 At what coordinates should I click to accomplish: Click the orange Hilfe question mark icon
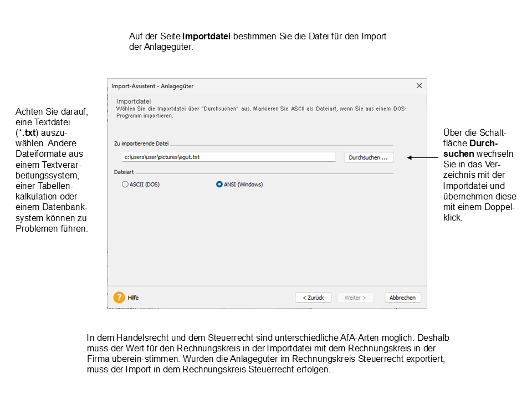point(119,298)
